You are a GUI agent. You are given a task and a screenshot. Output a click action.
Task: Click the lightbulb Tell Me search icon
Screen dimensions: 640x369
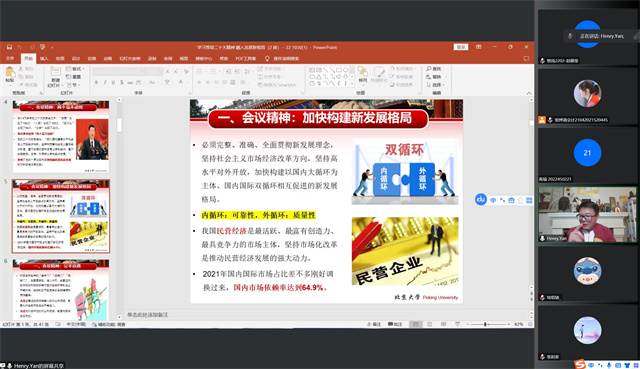(267, 58)
